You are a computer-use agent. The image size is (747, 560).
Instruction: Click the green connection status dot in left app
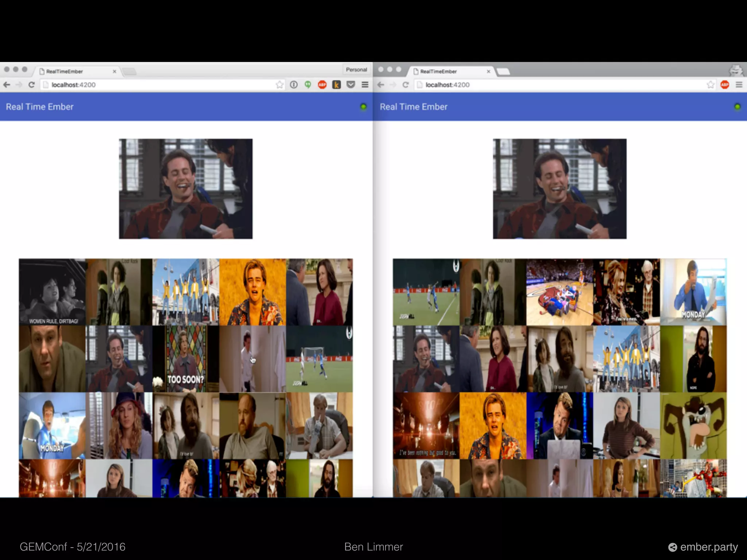(363, 107)
